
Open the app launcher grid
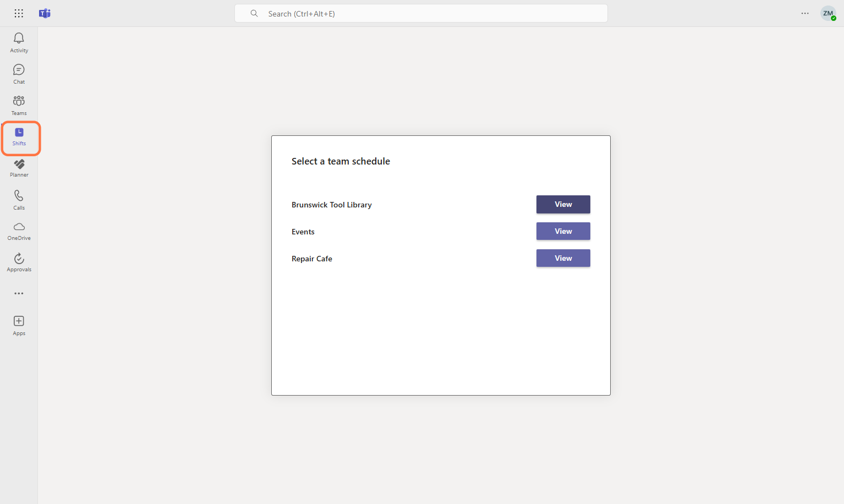click(x=19, y=13)
